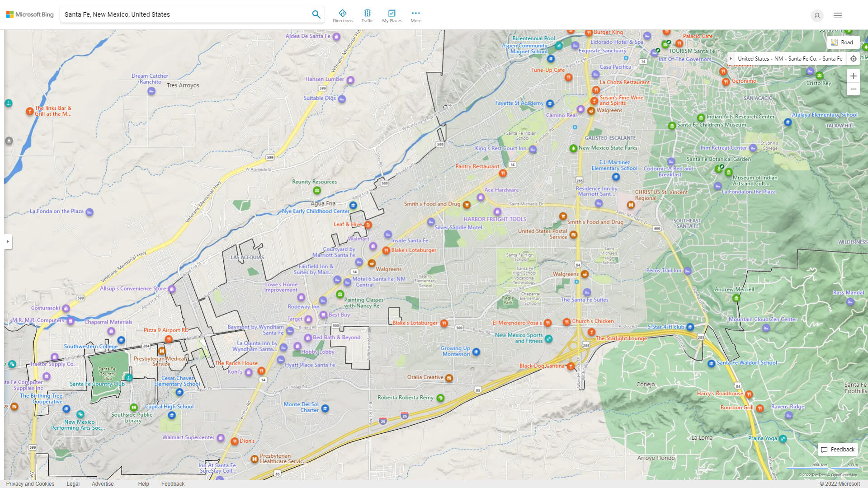Show traffic conditions with the Traffic icon
This screenshot has width=868, height=488.
point(368,15)
